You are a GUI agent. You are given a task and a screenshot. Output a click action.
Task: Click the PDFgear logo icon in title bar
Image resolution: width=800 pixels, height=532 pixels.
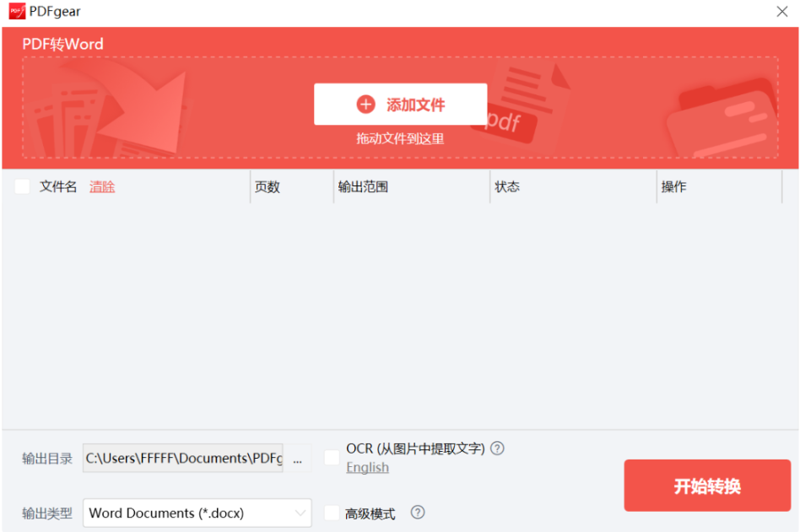coord(17,11)
